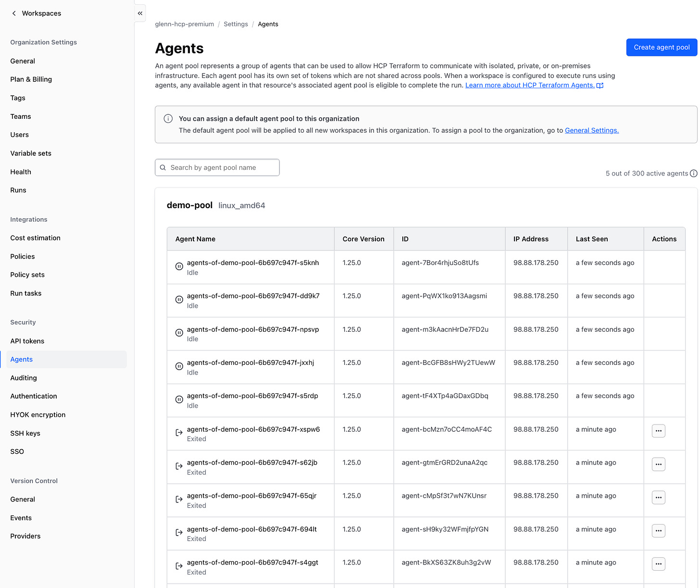This screenshot has height=588, width=700.
Task: Open the actions menu for agent BkXS63ZK8uh3g2vW
Action: 658,563
